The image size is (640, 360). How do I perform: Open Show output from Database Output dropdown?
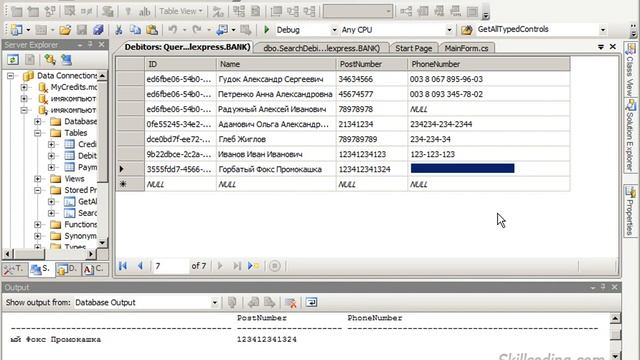214,303
